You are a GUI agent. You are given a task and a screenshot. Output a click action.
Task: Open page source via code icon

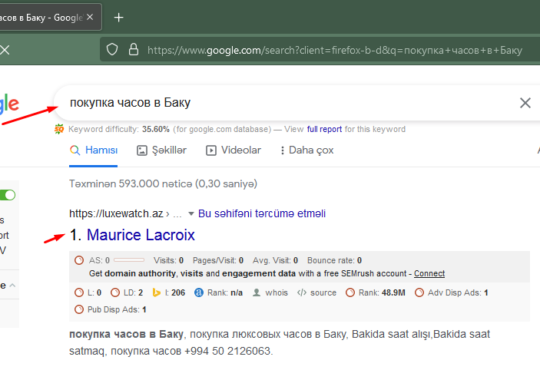pyautogui.click(x=302, y=292)
